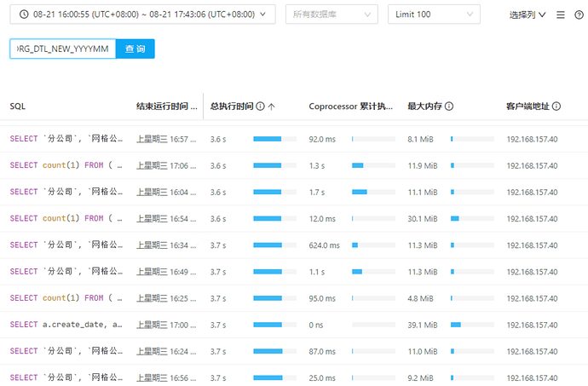This screenshot has height=386, width=588.
Task: Click the 0 ns coprocessor value
Action: (x=316, y=326)
